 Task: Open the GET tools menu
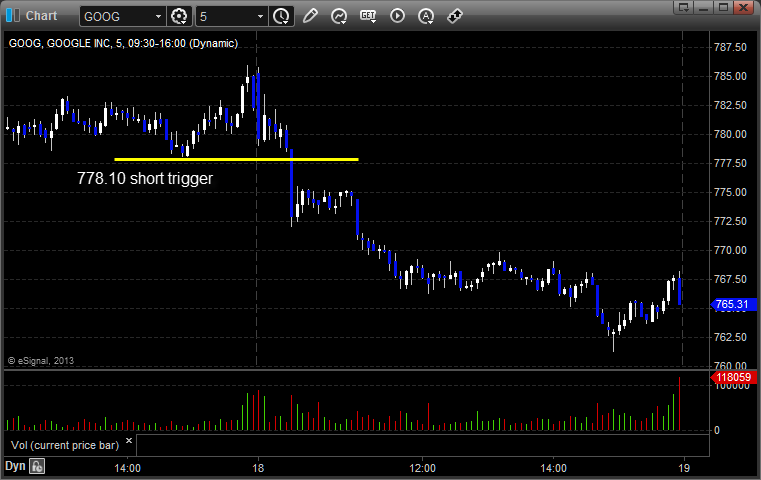click(x=368, y=16)
